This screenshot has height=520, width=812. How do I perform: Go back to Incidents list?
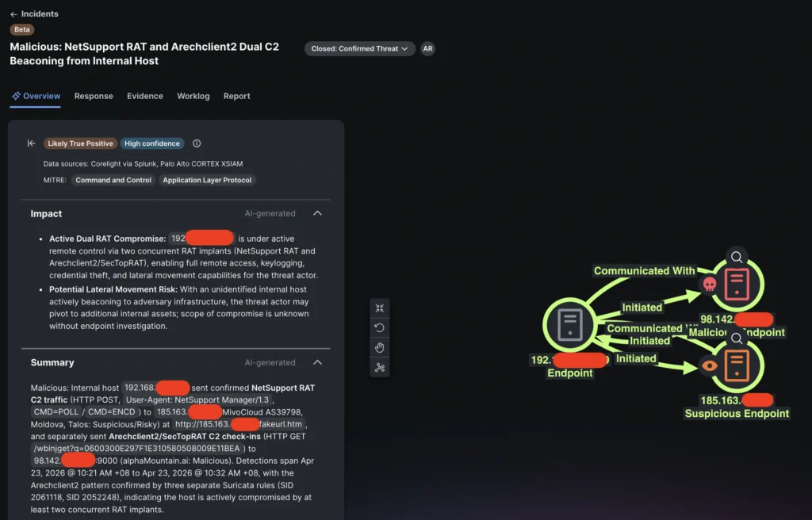[x=34, y=14]
